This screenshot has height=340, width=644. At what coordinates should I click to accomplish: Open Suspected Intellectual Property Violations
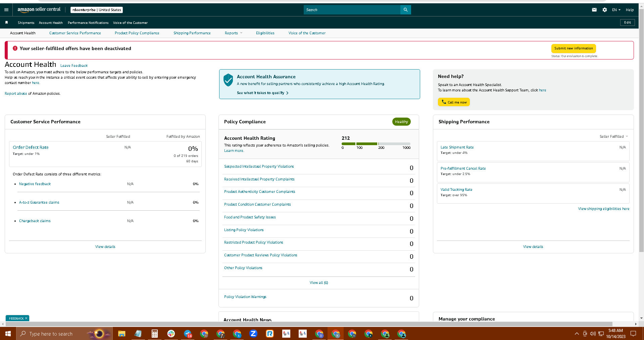click(x=259, y=166)
